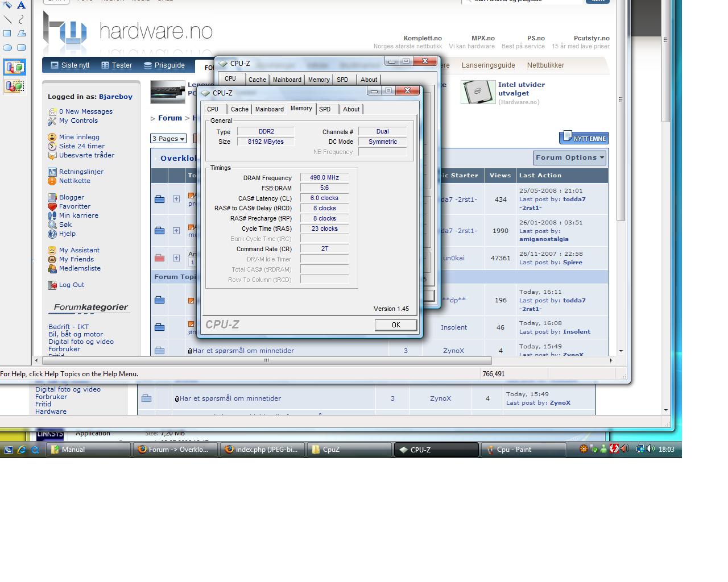Viewport: 728px width, 582px height.
Task: Choose the opaque selection option in Paint
Action: tap(14, 68)
